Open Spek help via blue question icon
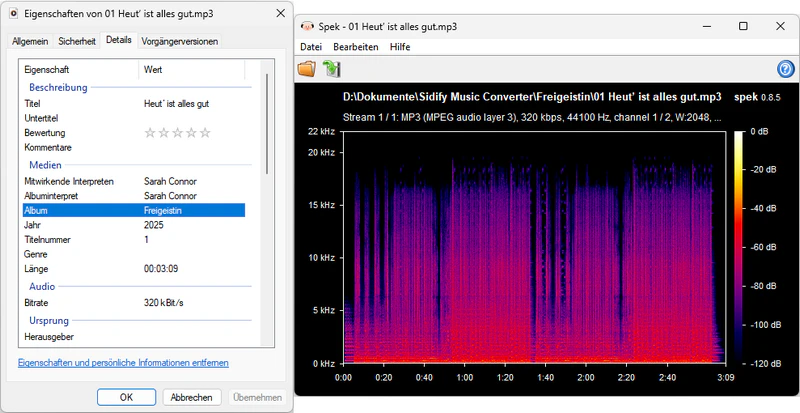Screen dimensions: 800x413 pos(786,69)
